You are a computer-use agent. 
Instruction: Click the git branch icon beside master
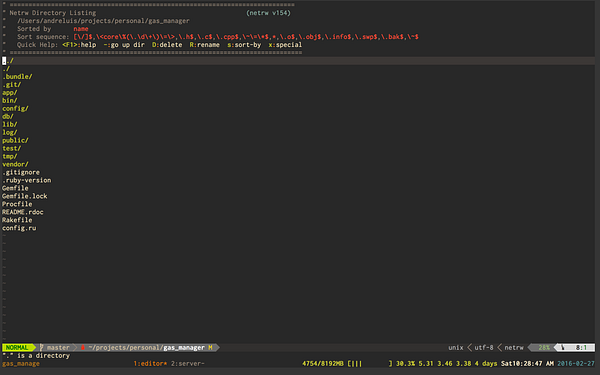click(x=42, y=347)
